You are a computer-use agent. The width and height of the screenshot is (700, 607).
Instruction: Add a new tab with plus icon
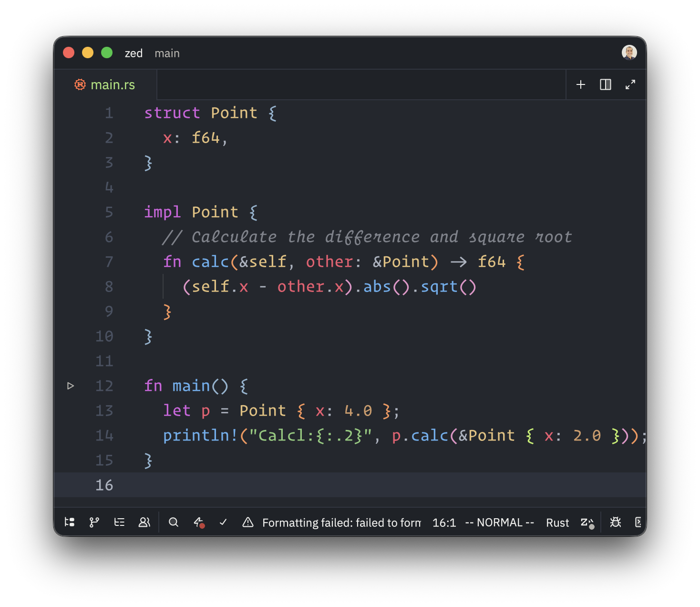click(581, 84)
